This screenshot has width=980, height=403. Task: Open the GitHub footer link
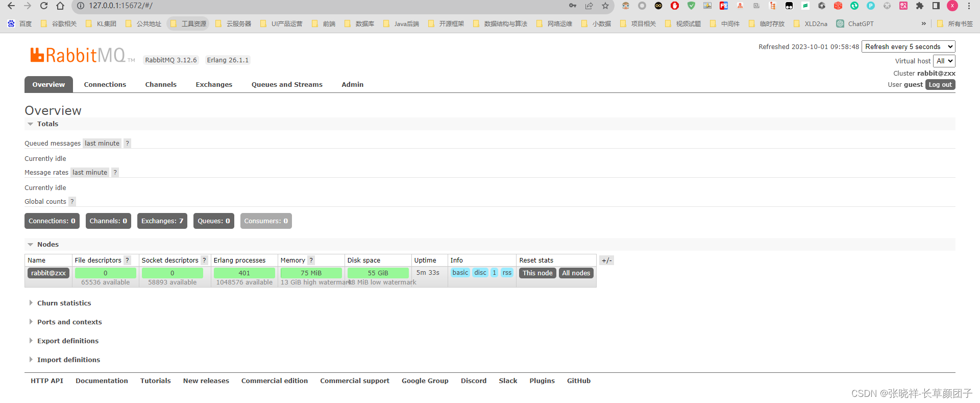(579, 381)
